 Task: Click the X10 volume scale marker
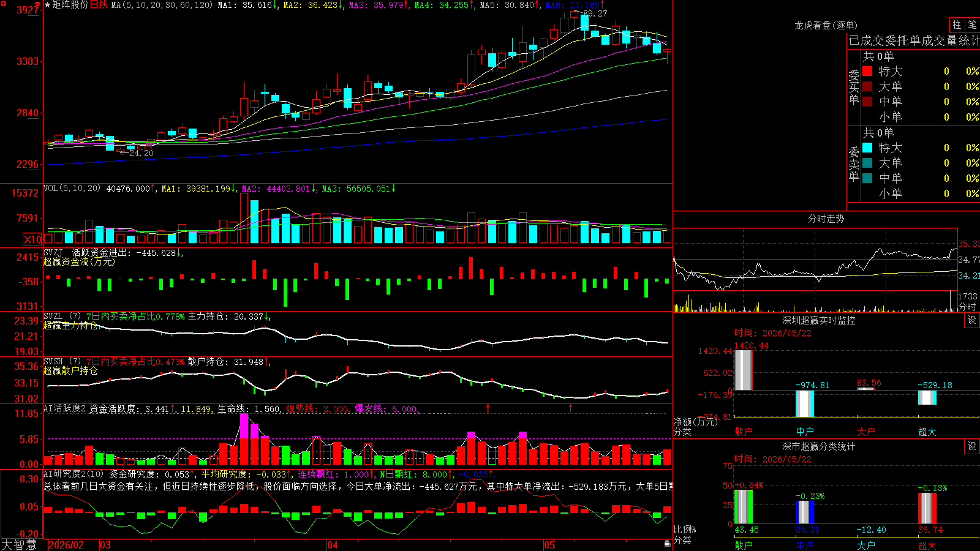pos(32,239)
